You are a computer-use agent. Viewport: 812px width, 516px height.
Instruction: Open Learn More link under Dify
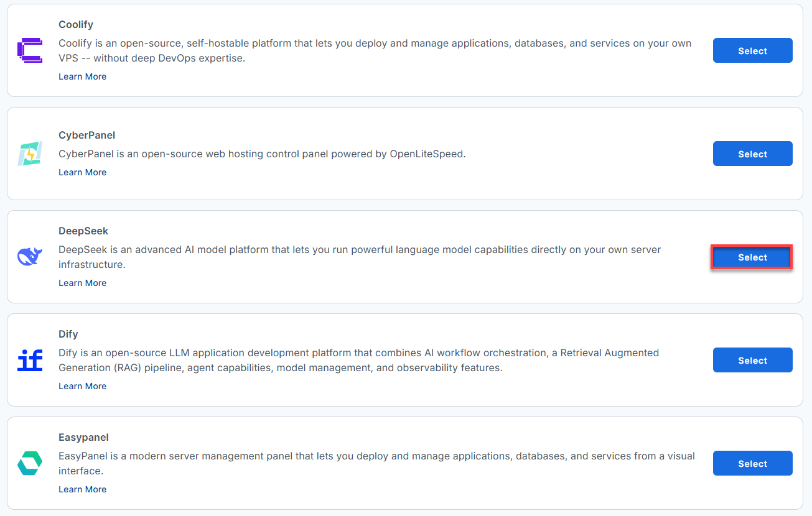click(x=82, y=386)
